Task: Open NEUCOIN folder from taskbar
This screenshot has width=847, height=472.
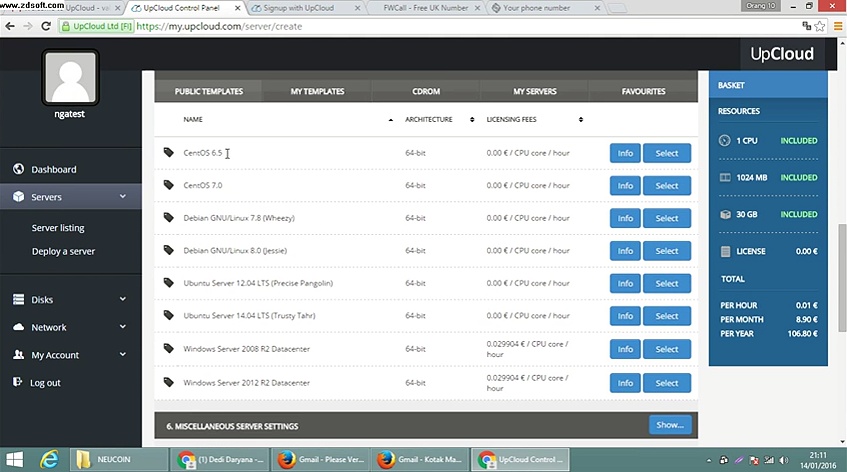Action: click(x=119, y=460)
